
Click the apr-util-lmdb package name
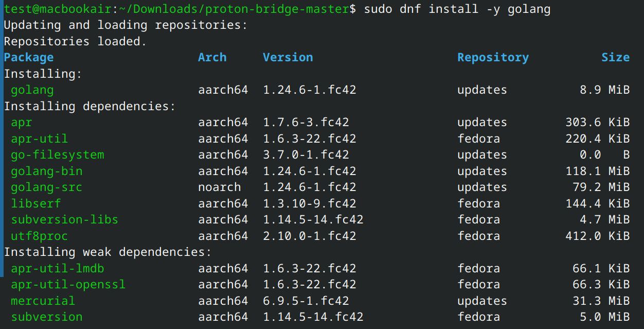point(57,269)
